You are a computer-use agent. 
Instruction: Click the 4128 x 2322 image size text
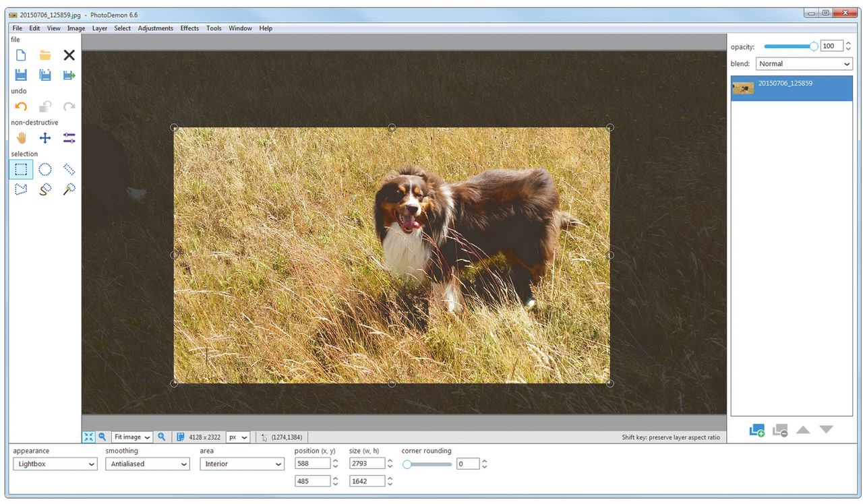tap(205, 437)
